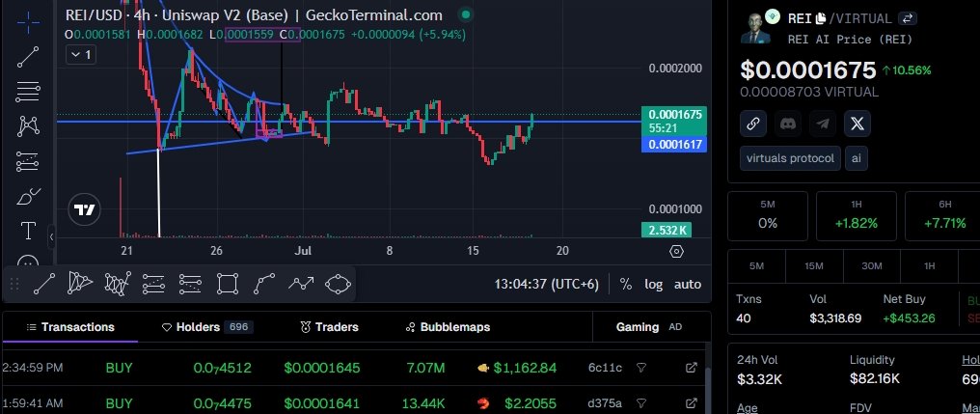Select the crosshair cursor tool

click(28, 22)
